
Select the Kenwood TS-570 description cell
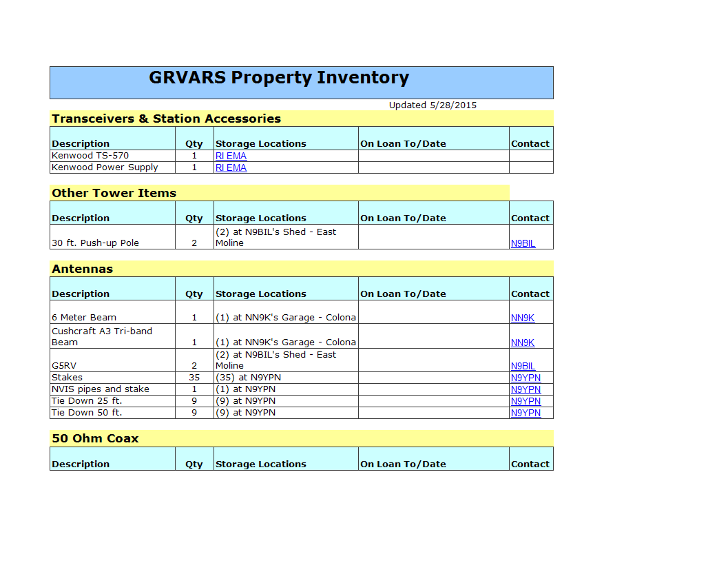[90, 156]
